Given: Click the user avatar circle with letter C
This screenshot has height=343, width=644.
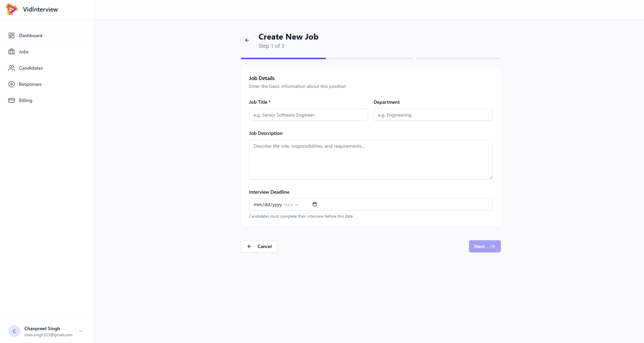Looking at the screenshot, I should click(x=14, y=331).
